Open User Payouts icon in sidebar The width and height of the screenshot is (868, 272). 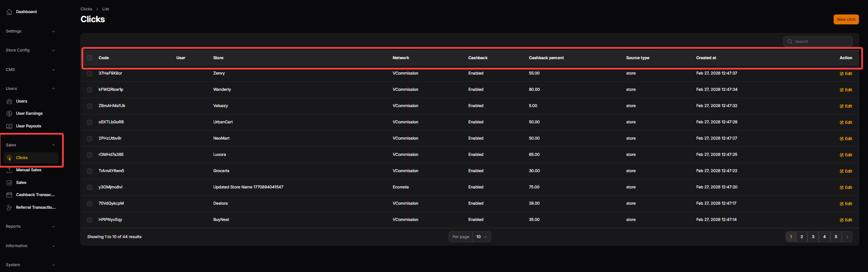coord(9,126)
